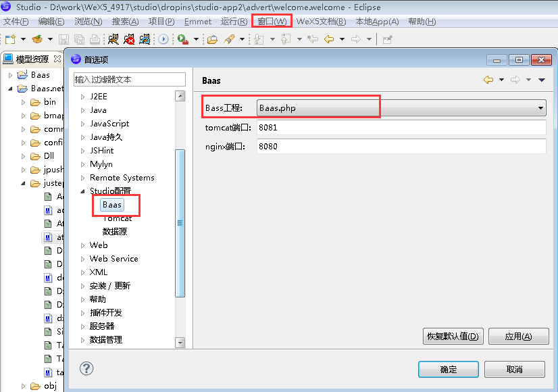Open the 搜索(A) menu
Viewport: 558px width, 392px height.
(125, 22)
